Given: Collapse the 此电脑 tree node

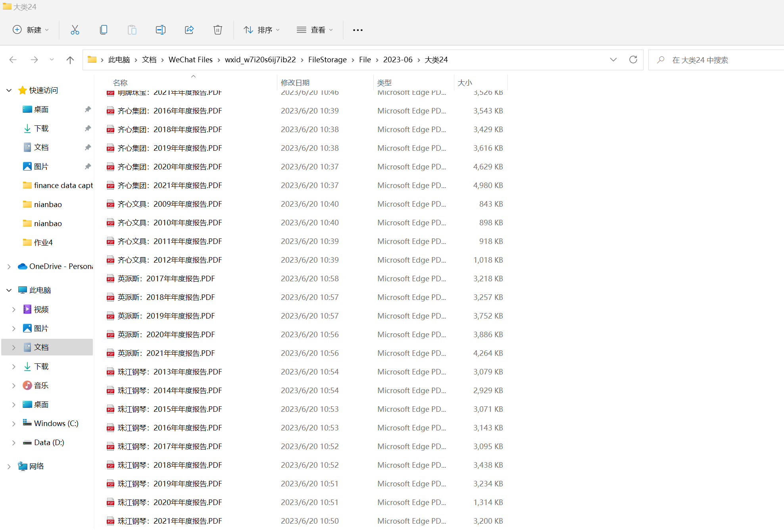Looking at the screenshot, I should 9,290.
